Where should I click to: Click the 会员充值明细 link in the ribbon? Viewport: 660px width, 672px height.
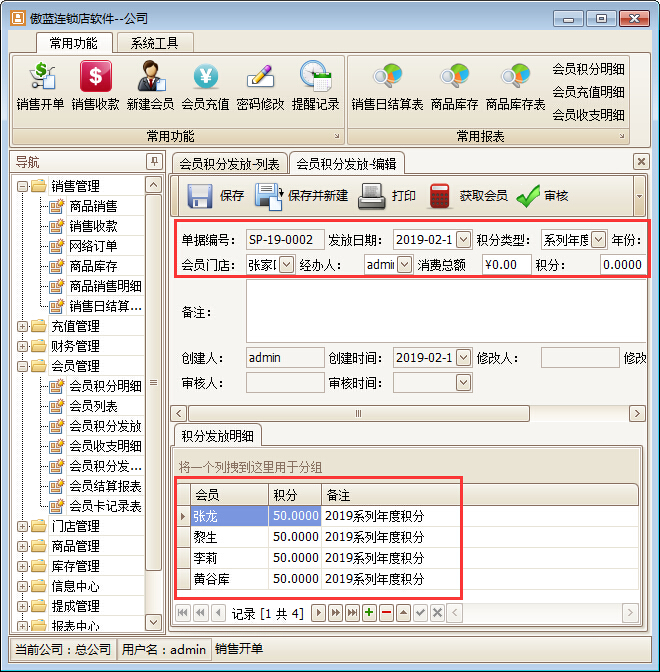pyautogui.click(x=588, y=92)
